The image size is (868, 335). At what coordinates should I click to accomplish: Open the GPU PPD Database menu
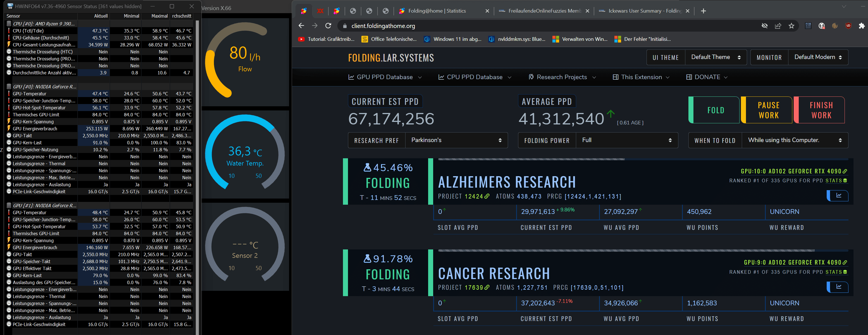tap(385, 77)
